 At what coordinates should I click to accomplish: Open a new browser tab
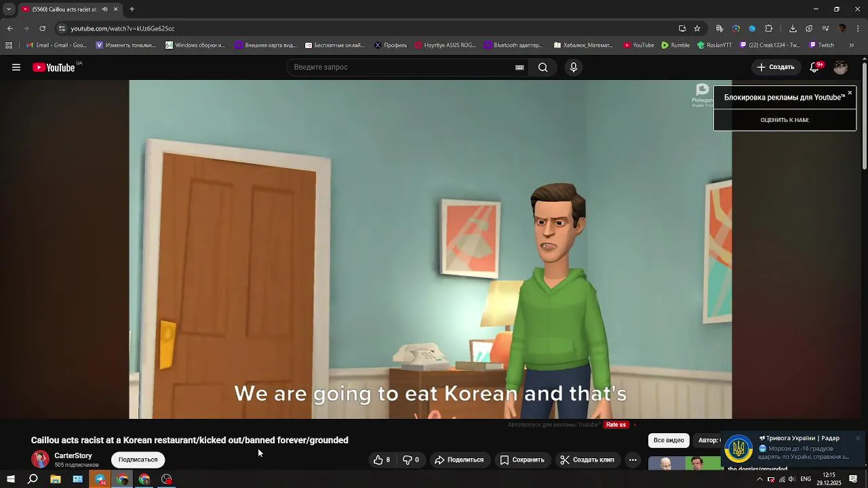point(132,9)
